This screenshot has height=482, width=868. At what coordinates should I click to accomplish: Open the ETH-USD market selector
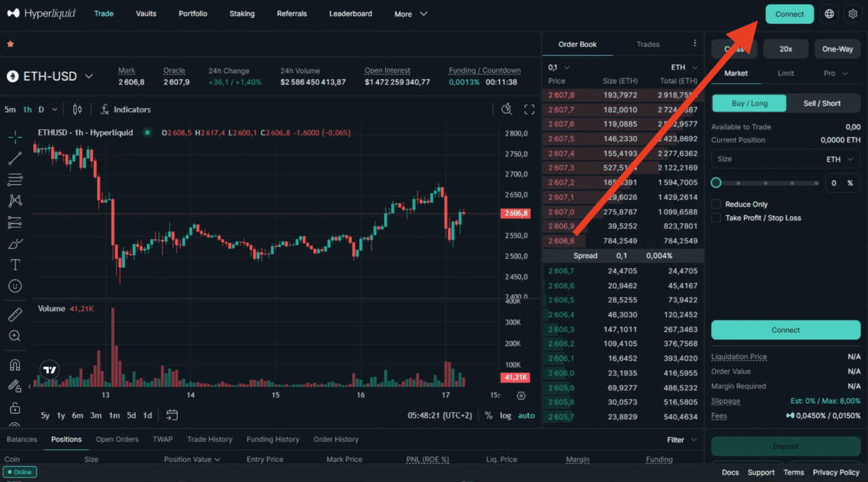click(x=51, y=76)
